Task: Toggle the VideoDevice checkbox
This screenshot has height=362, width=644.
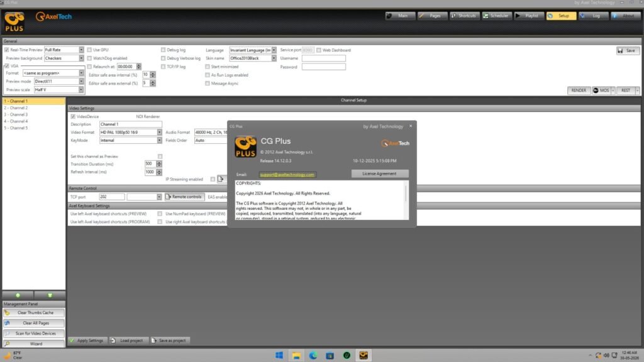Action: pos(73,116)
